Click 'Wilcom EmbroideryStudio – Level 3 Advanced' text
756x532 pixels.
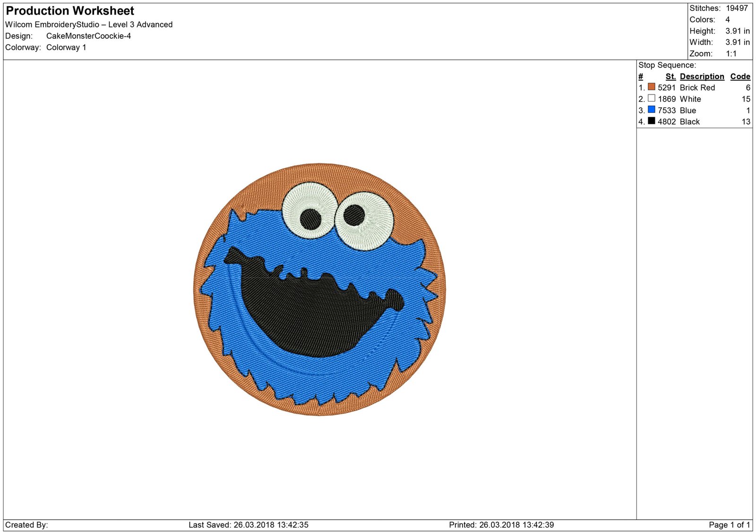coord(89,25)
